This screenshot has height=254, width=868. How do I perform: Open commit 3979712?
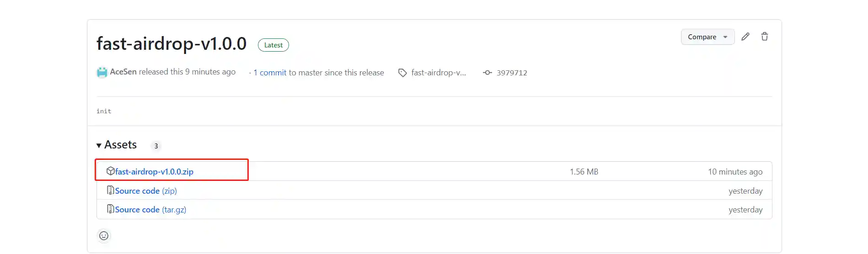coord(512,73)
